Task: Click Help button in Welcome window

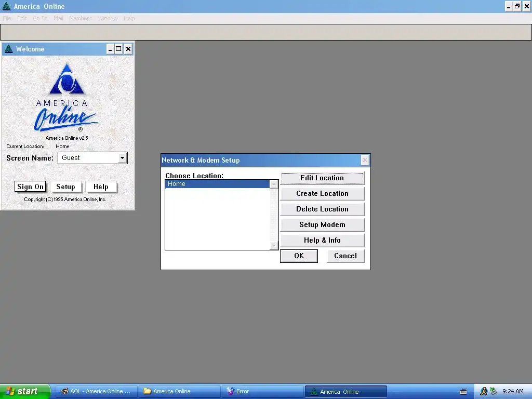Action: 101,187
